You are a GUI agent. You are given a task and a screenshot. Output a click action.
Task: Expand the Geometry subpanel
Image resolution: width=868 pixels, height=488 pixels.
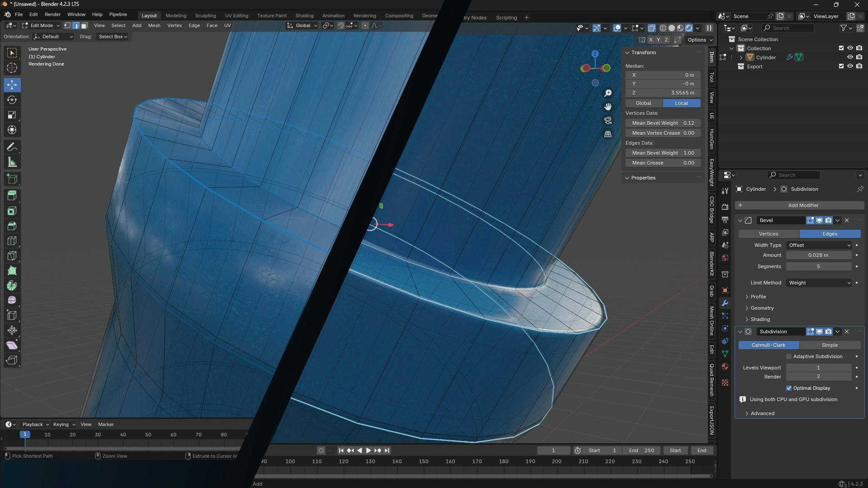pos(762,308)
